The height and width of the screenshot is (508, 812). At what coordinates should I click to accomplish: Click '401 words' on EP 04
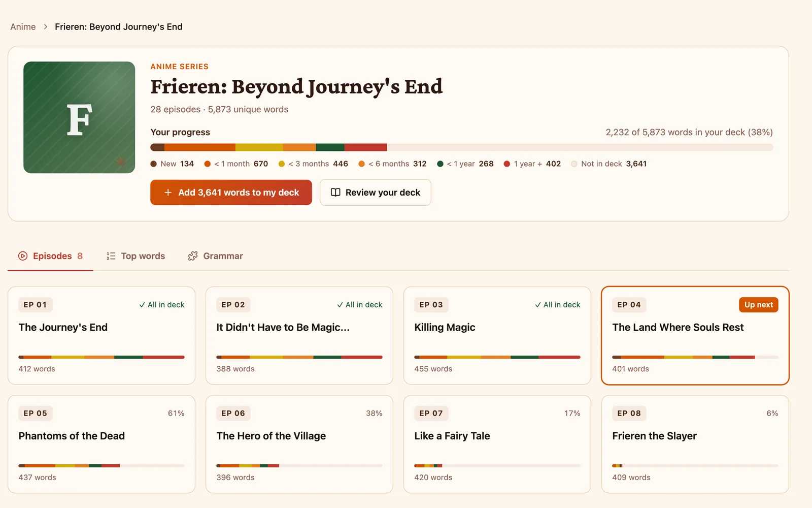(x=630, y=369)
